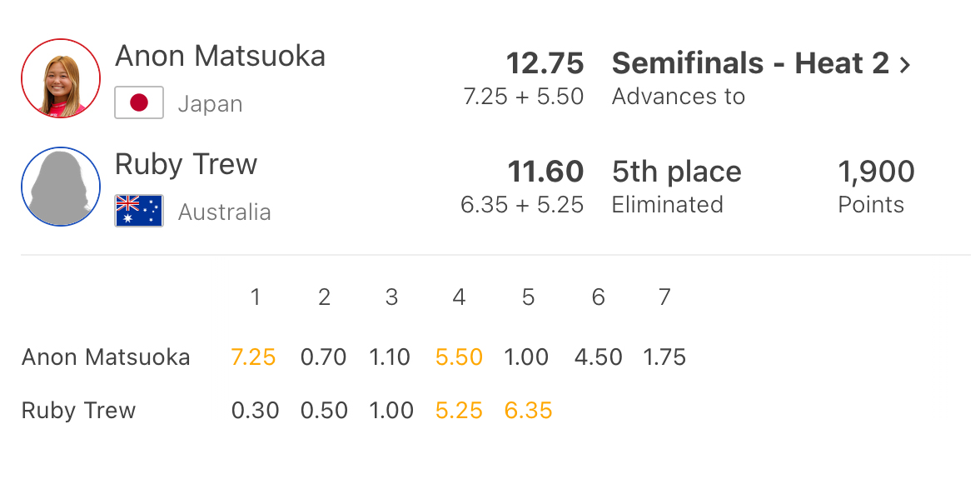Viewport: 980px width, 479px height.
Task: Click Anon Matsuoka's profile photo
Action: coord(61,78)
